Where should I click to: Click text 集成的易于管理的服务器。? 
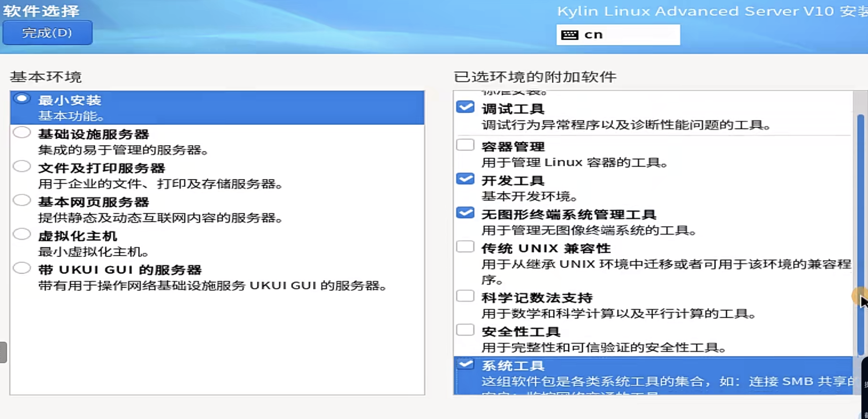click(x=123, y=150)
